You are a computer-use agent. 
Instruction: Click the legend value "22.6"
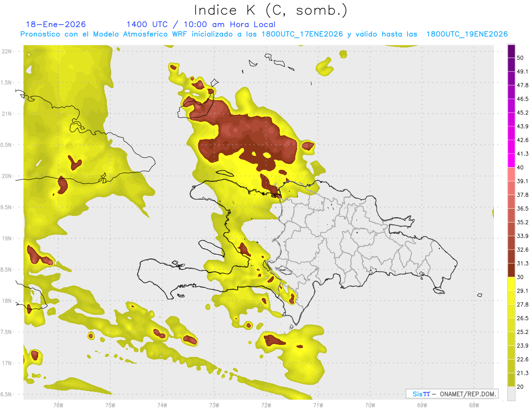coord(523,359)
